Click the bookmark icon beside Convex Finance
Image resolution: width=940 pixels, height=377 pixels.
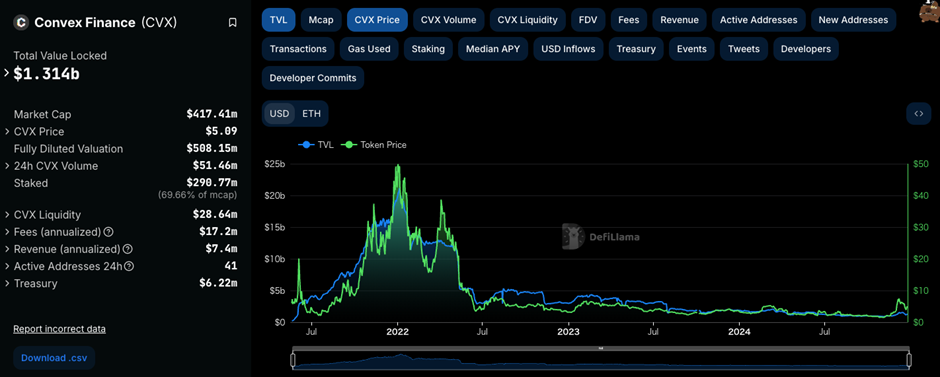pyautogui.click(x=233, y=23)
